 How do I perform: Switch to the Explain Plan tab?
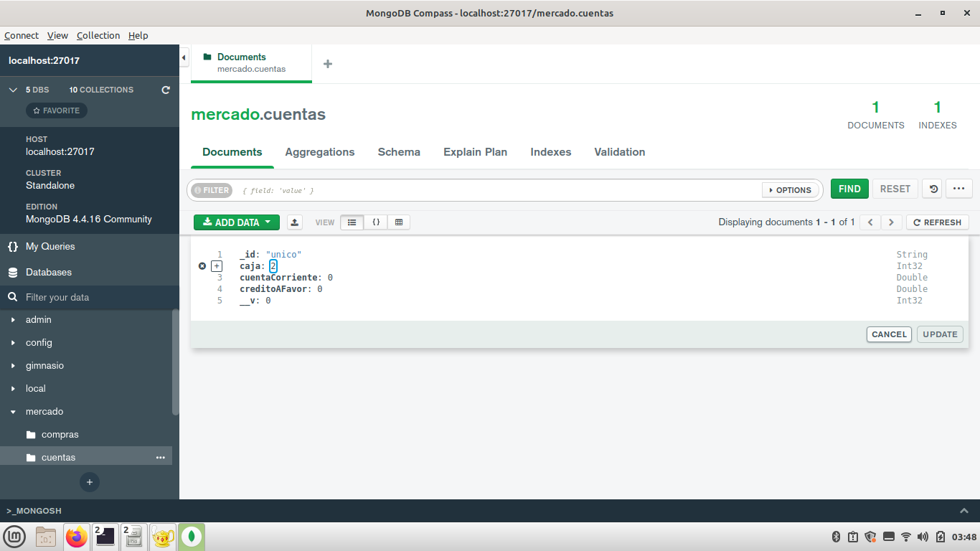pos(475,152)
